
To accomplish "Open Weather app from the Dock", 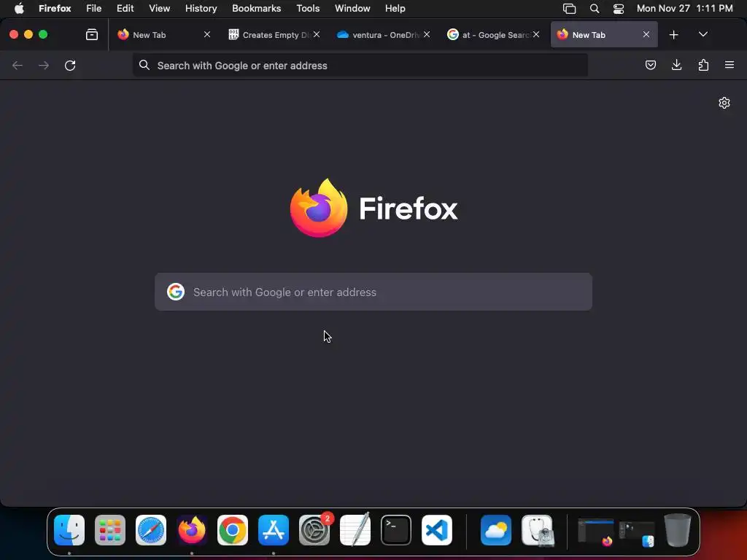I will (x=496, y=530).
